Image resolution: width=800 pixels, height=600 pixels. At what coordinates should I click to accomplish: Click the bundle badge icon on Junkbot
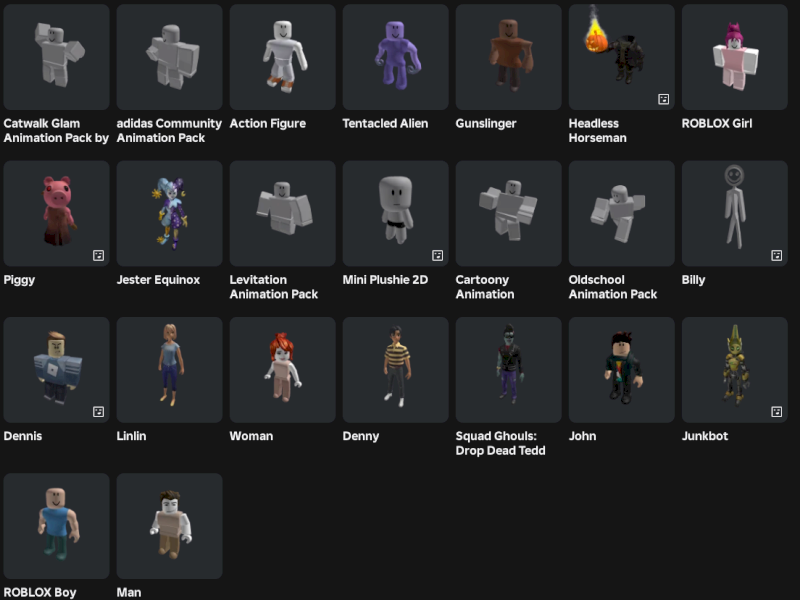777,412
